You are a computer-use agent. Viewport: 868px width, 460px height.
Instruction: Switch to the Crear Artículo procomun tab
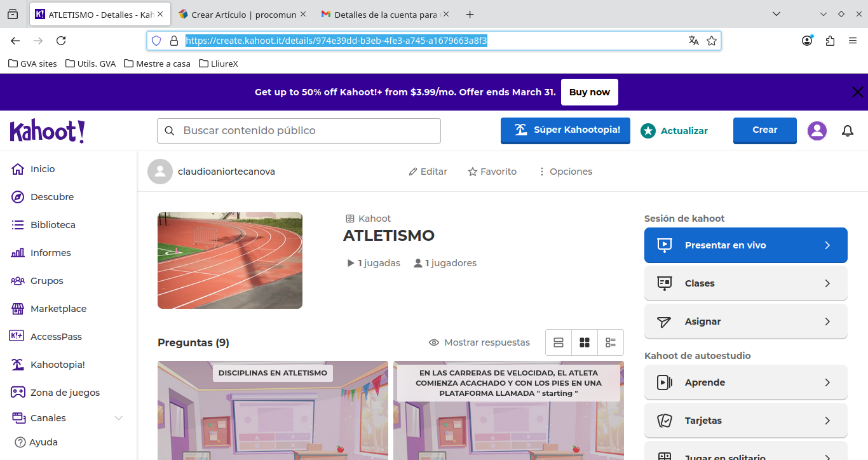(242, 13)
